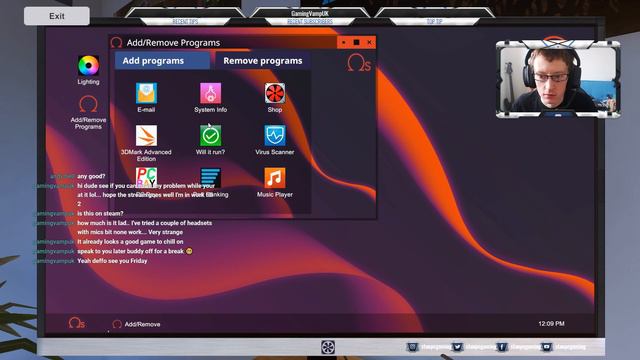Click the 12:09 PM taskbar clock
Image resolution: width=640 pixels, height=360 pixels.
[551, 324]
